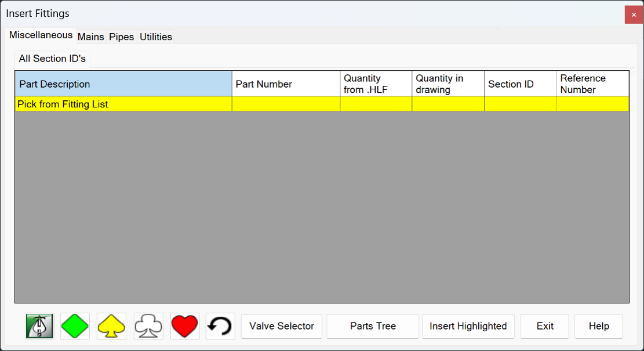
Task: Open Help for Insert Fittings
Action: coord(599,326)
